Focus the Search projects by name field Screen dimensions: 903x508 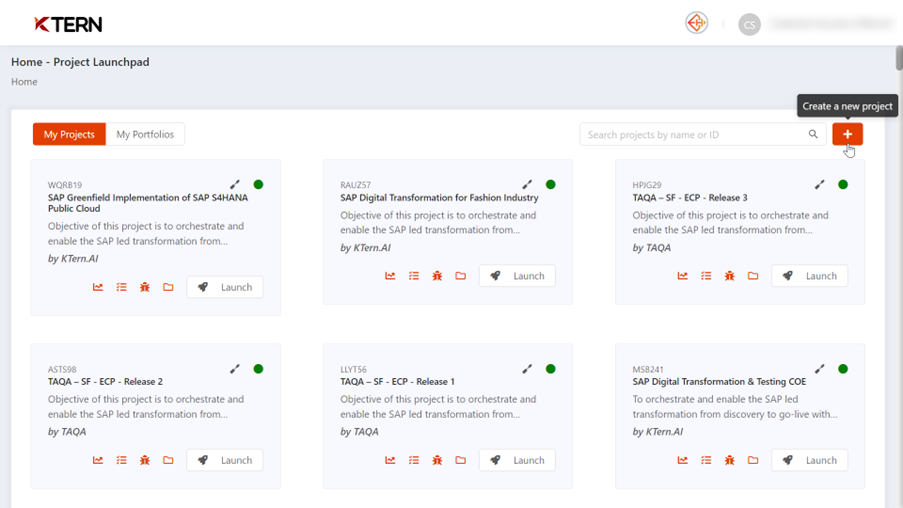coord(702,134)
